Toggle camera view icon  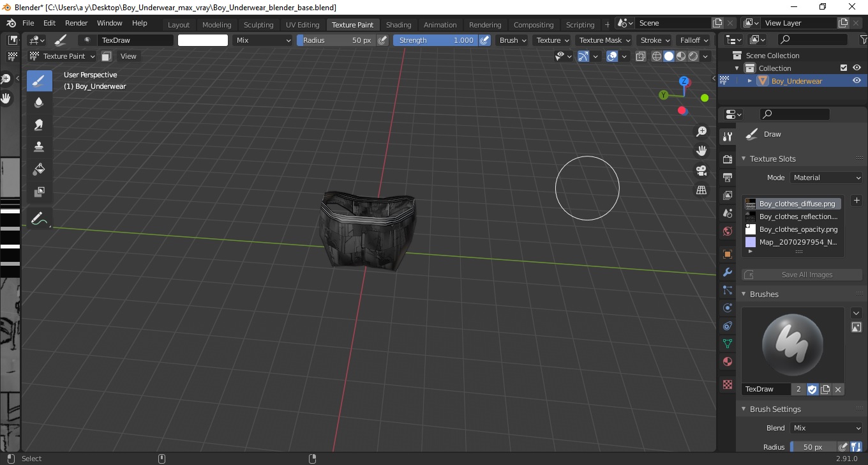(x=701, y=171)
